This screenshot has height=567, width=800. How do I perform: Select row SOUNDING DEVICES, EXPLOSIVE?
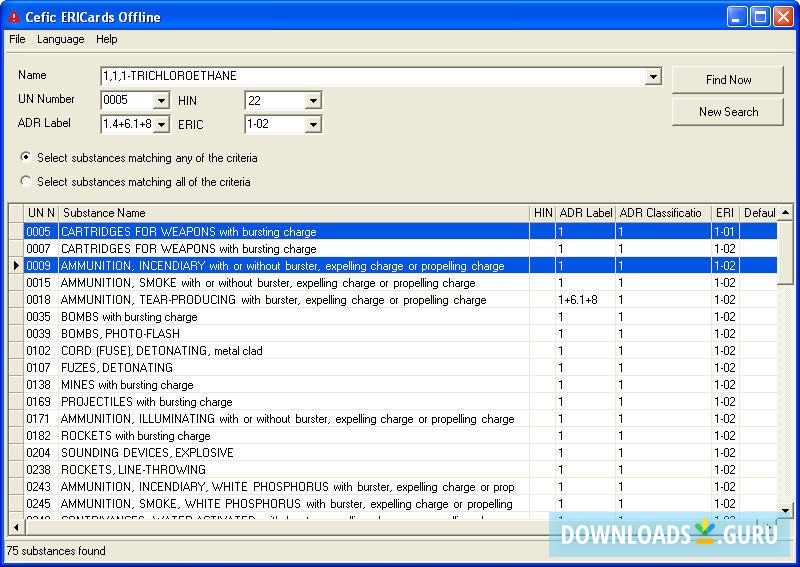(401, 453)
